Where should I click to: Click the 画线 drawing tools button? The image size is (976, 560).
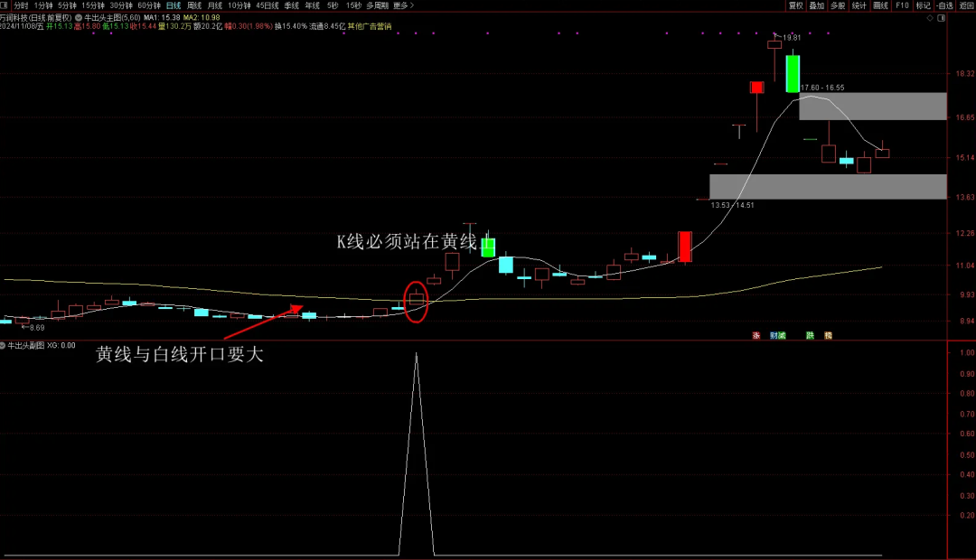point(880,5)
